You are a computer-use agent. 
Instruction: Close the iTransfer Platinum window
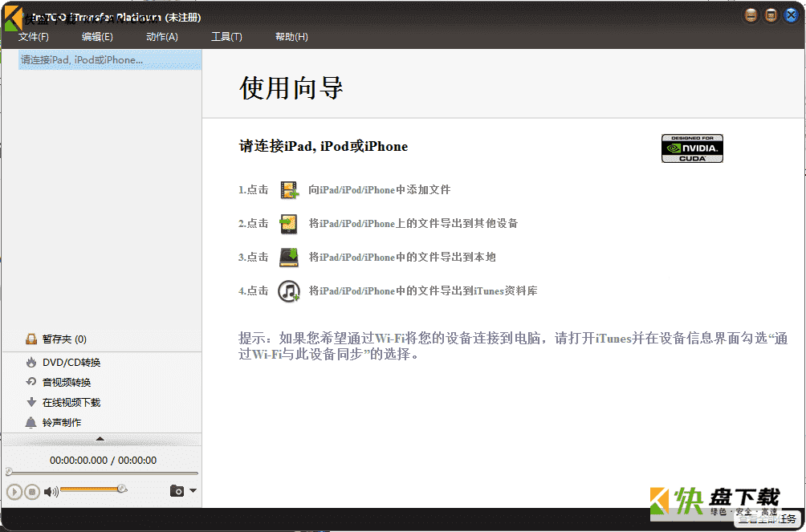pos(791,15)
